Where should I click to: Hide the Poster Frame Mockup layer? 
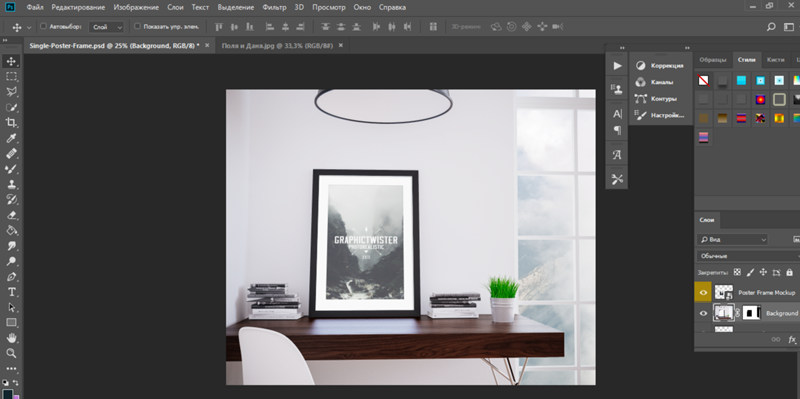[703, 292]
